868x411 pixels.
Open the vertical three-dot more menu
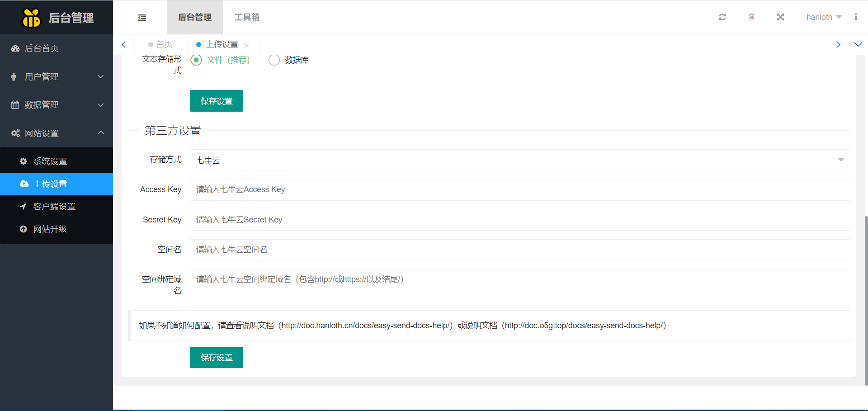pyautogui.click(x=855, y=17)
